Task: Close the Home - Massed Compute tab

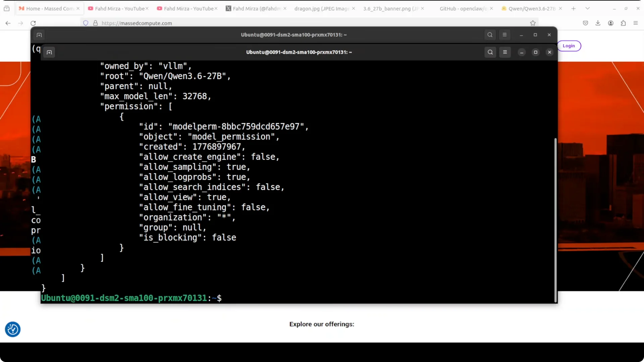Action: [x=78, y=8]
